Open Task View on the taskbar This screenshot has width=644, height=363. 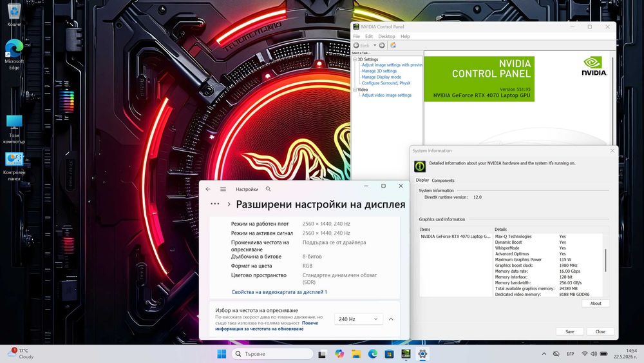323,354
